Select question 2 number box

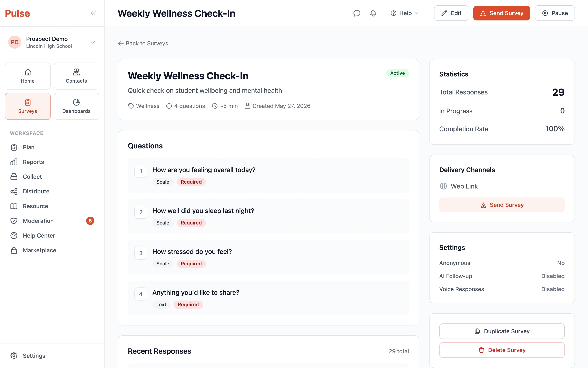pos(141,212)
